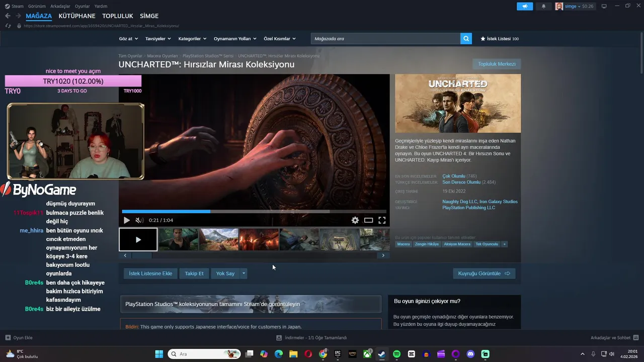Expand the Kategoriler dropdown
The height and width of the screenshot is (362, 644).
pos(192,39)
